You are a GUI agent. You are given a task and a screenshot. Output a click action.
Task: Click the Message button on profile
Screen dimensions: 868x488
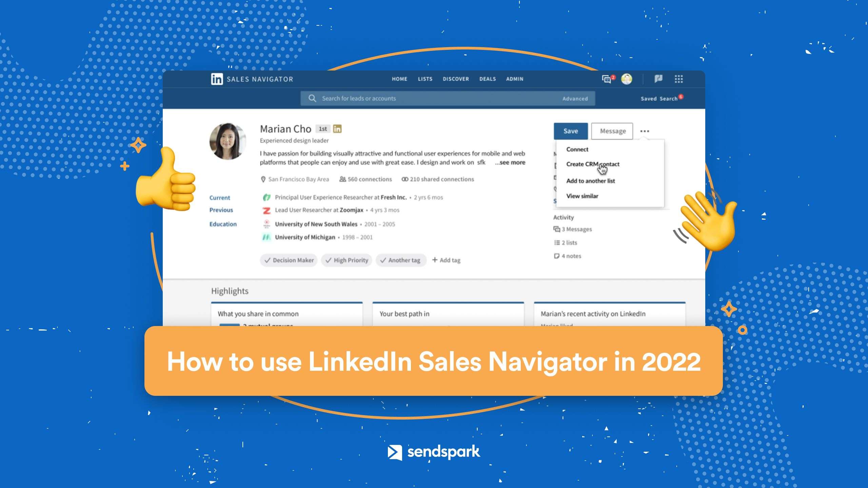612,130
